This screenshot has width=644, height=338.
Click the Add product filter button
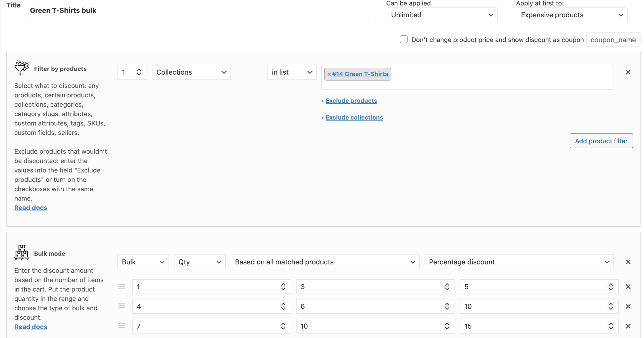click(601, 141)
